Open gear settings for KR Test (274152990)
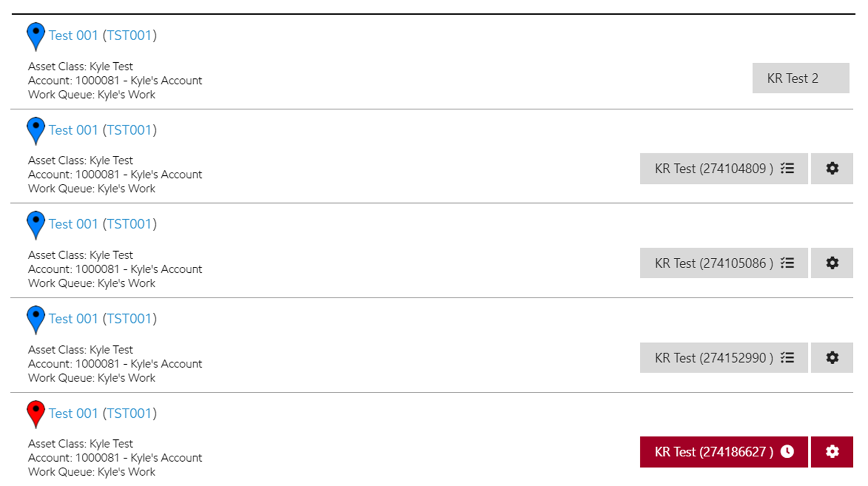The image size is (868, 486). 832,358
